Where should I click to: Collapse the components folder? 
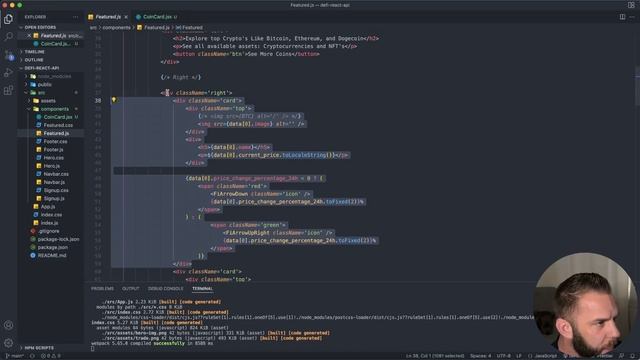pyautogui.click(x=51, y=109)
